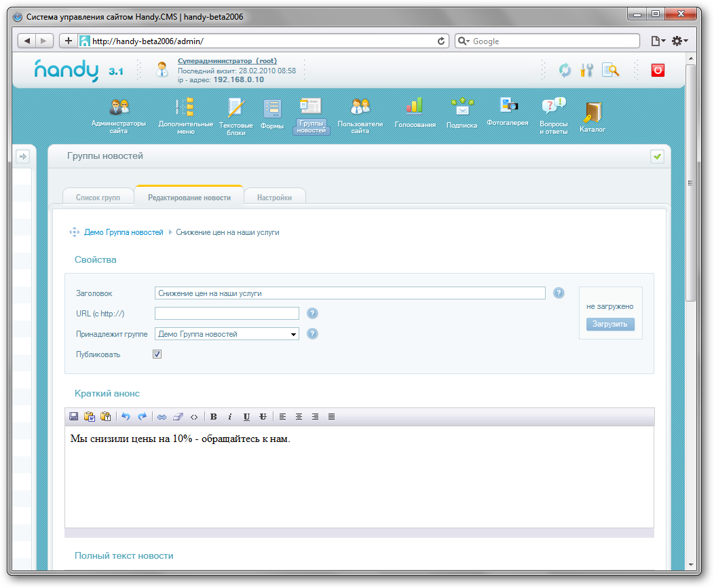The height and width of the screenshot is (588, 714).
Task: Click help icon next to Заголовок field
Action: pos(559,293)
